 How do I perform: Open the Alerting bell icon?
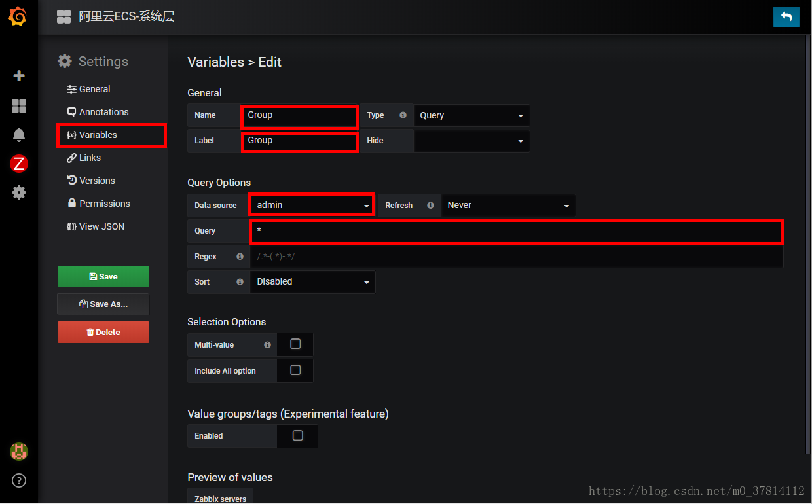click(x=19, y=135)
